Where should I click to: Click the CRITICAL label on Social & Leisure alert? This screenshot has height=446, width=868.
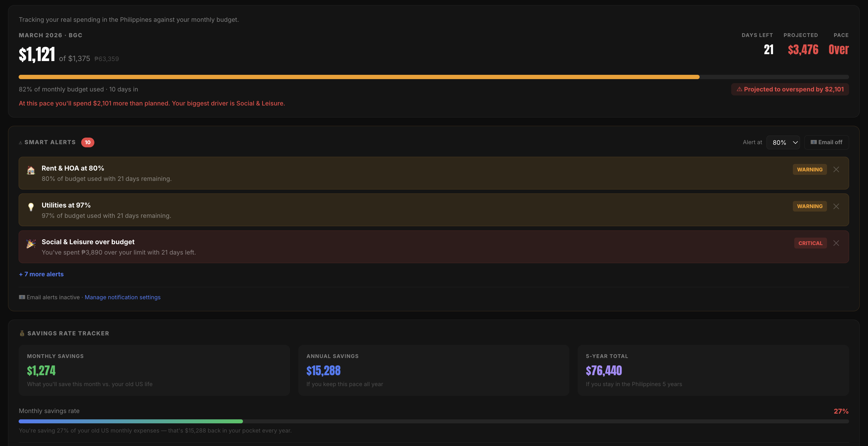(x=810, y=243)
